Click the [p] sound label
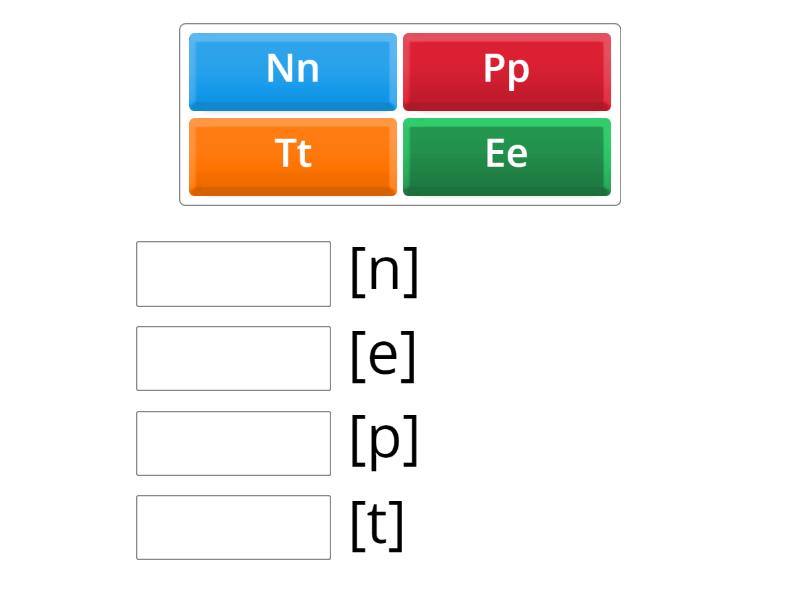The image size is (800, 600). click(x=384, y=441)
